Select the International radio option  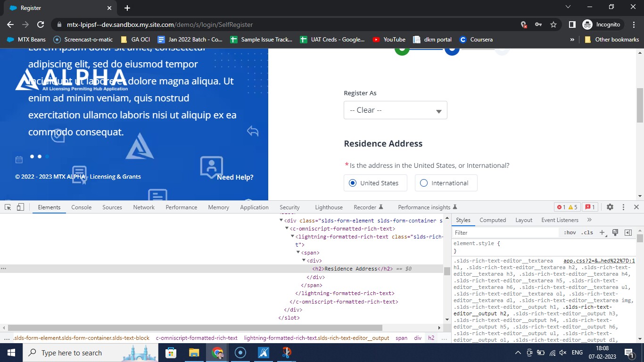(x=423, y=183)
